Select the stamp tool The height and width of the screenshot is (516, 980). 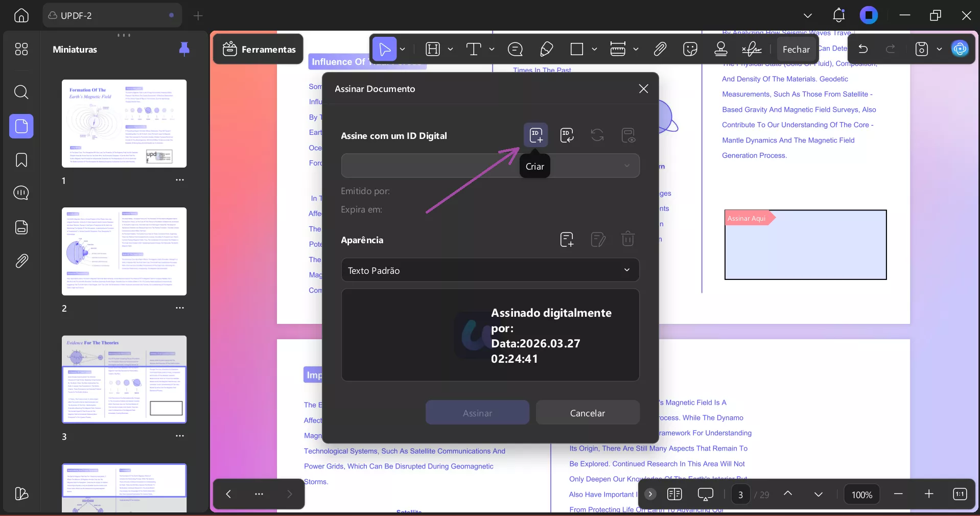point(721,49)
